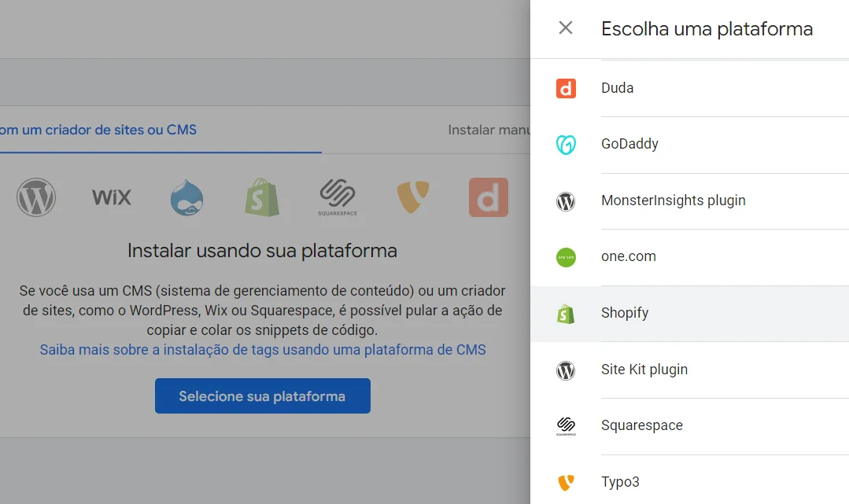This screenshot has width=849, height=504.
Task: Click the GoDaddy logo icon
Action: (x=566, y=145)
